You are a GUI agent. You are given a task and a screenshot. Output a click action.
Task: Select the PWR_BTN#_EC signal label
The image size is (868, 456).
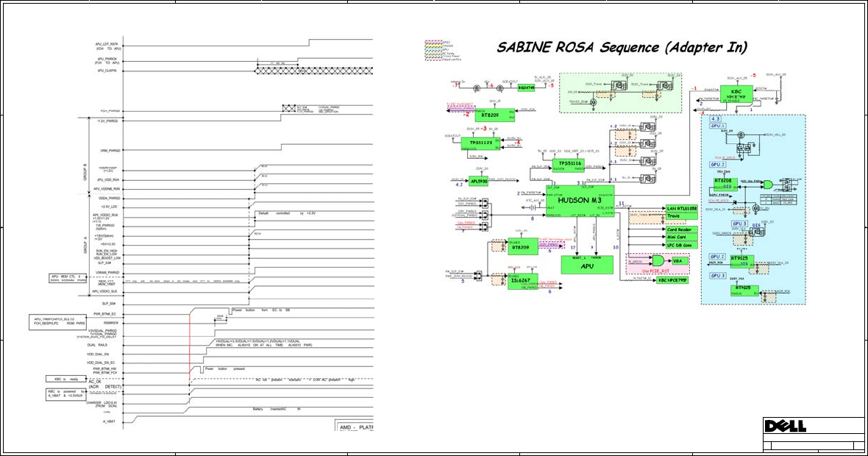105,314
